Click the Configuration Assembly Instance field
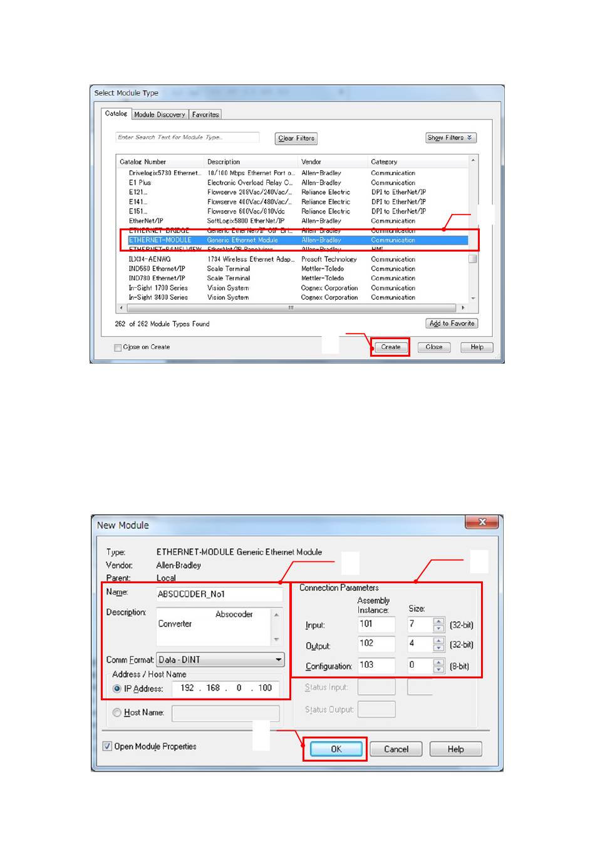Image resolution: width=595 pixels, height=868 pixels. [376, 666]
